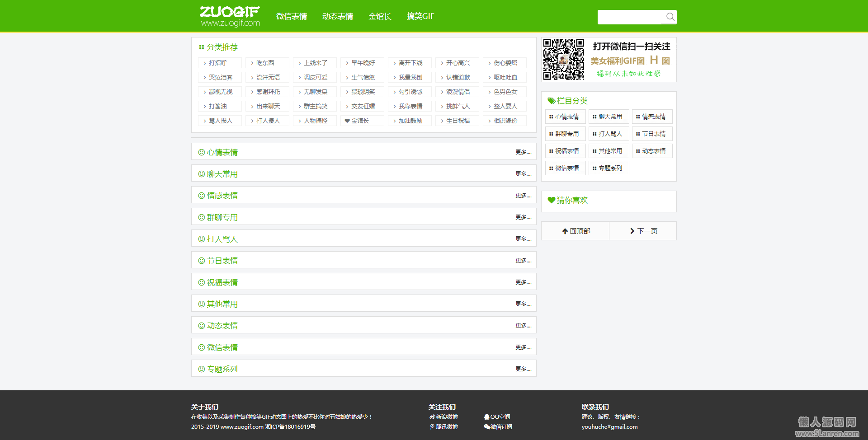The image size is (868, 440).
Task: Click the smiley icon beside 心情表情
Action: click(x=202, y=152)
